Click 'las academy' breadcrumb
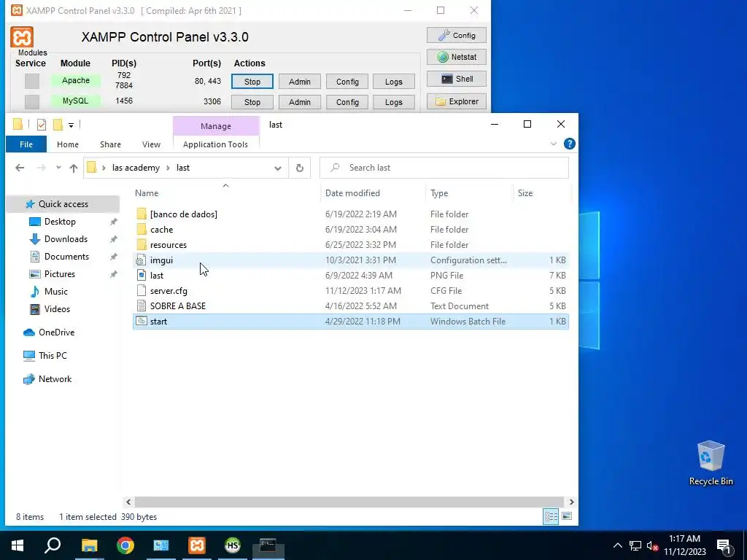Screen dimensions: 747x560 point(136,168)
